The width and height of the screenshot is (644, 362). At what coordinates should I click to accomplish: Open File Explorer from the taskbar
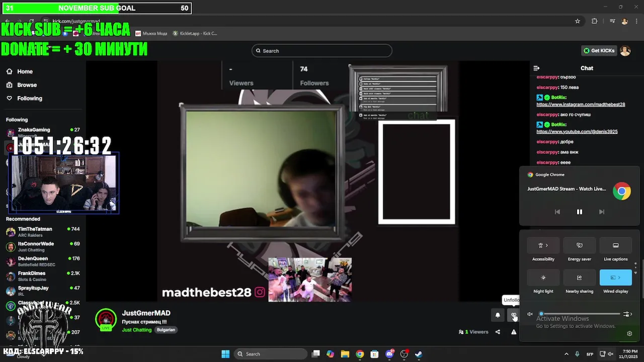pos(345,354)
